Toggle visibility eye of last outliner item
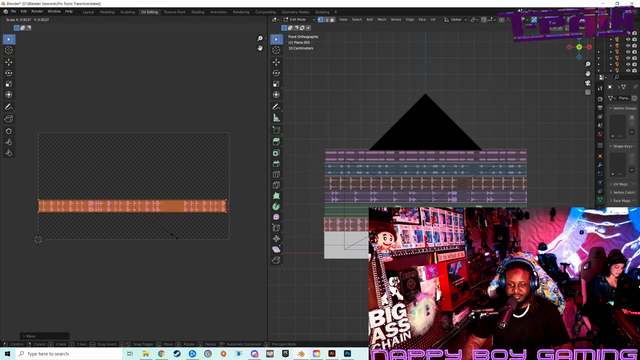Viewport: 640px width, 360px height. (628, 70)
